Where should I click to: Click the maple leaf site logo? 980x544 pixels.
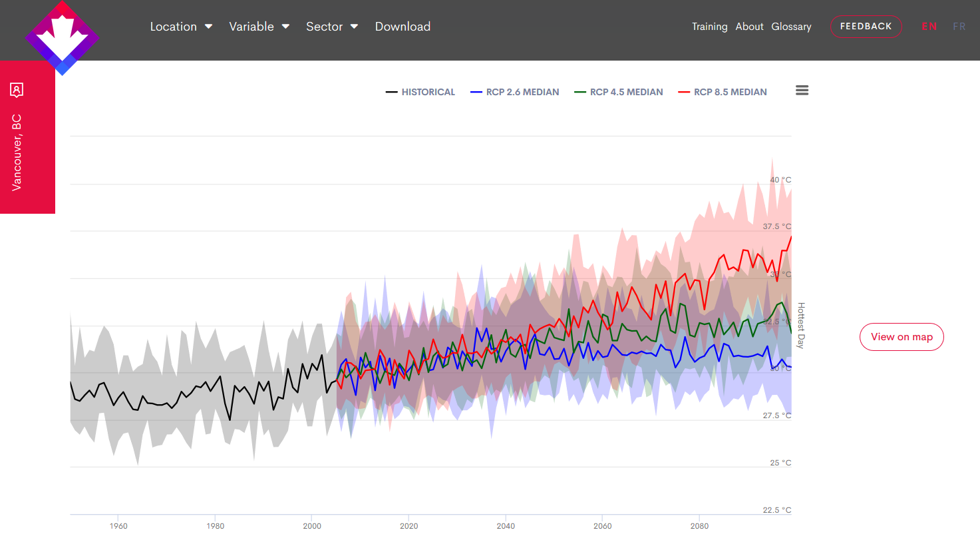point(62,37)
